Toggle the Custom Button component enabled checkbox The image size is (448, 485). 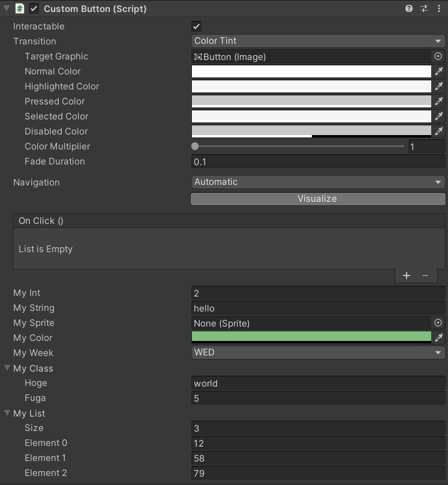[x=34, y=8]
